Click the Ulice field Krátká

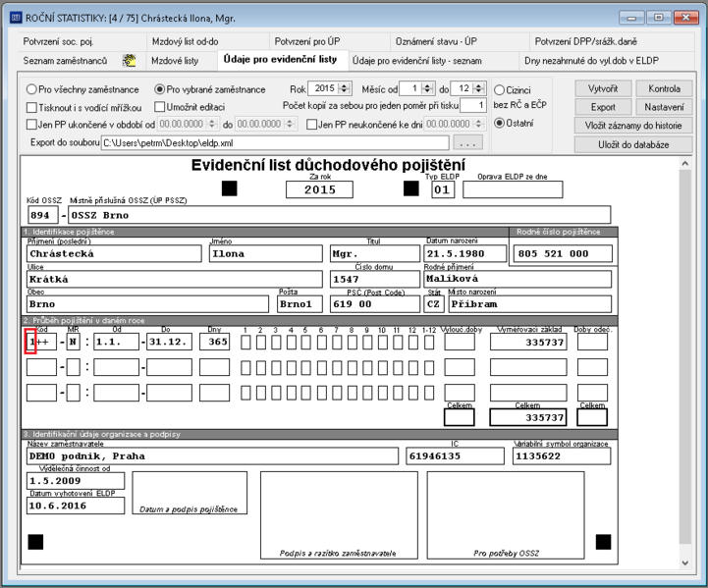(175, 279)
